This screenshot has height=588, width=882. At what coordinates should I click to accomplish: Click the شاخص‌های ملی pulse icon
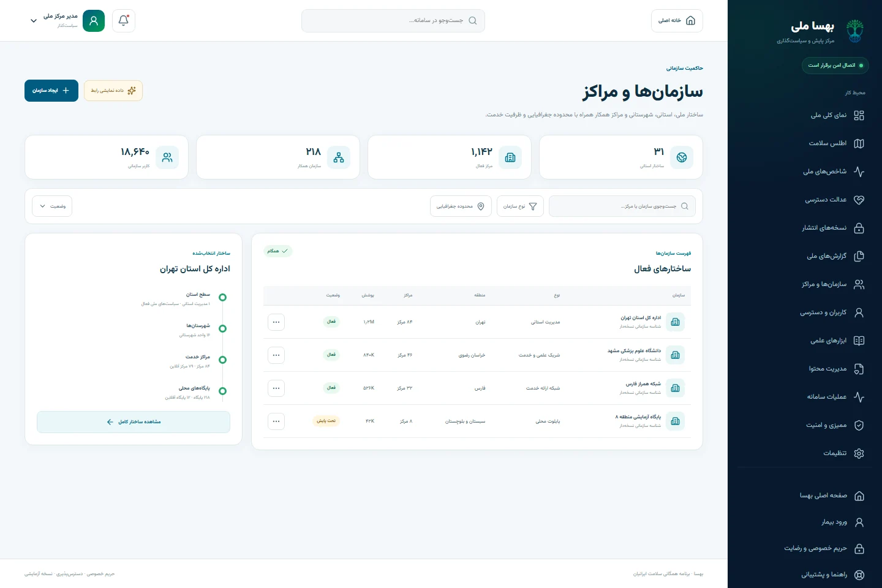tap(859, 171)
